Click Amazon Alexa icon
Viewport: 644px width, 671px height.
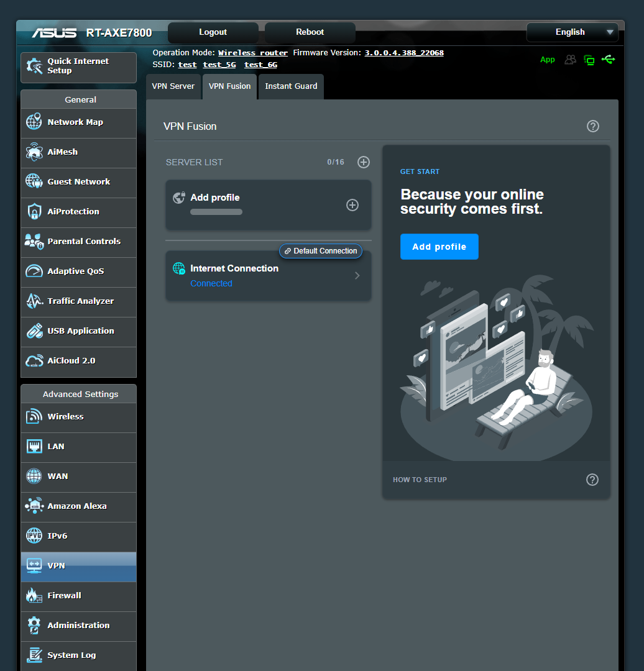click(x=34, y=506)
